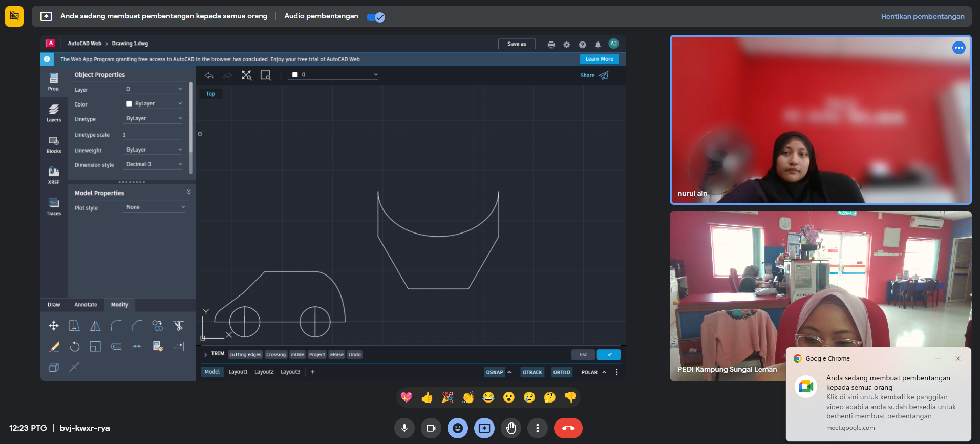Click Hentikan pembentangan to stop presenting
980x444 pixels.
click(922, 16)
